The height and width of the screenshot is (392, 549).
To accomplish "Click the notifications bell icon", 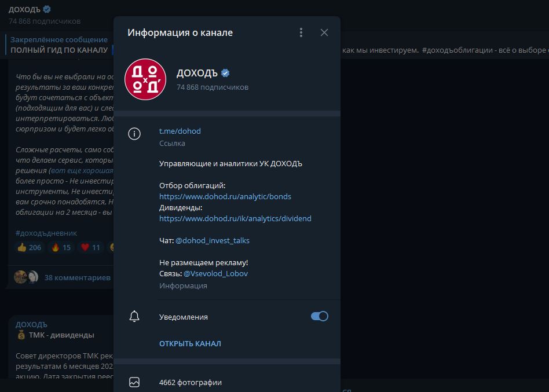I will [x=134, y=316].
